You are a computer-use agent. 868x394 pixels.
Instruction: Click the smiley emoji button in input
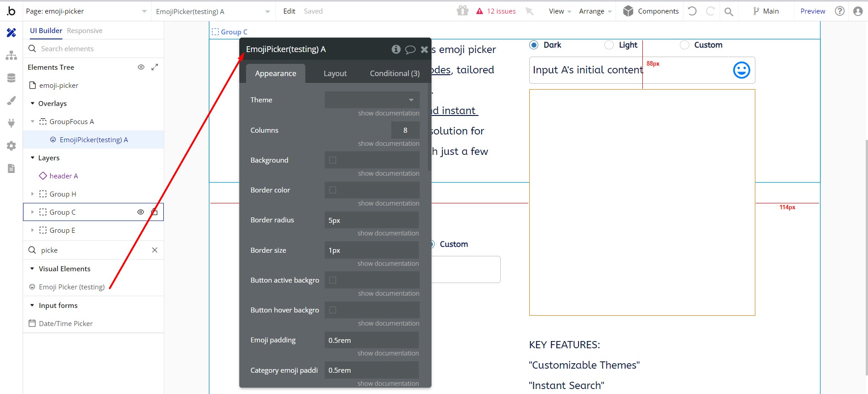[741, 70]
